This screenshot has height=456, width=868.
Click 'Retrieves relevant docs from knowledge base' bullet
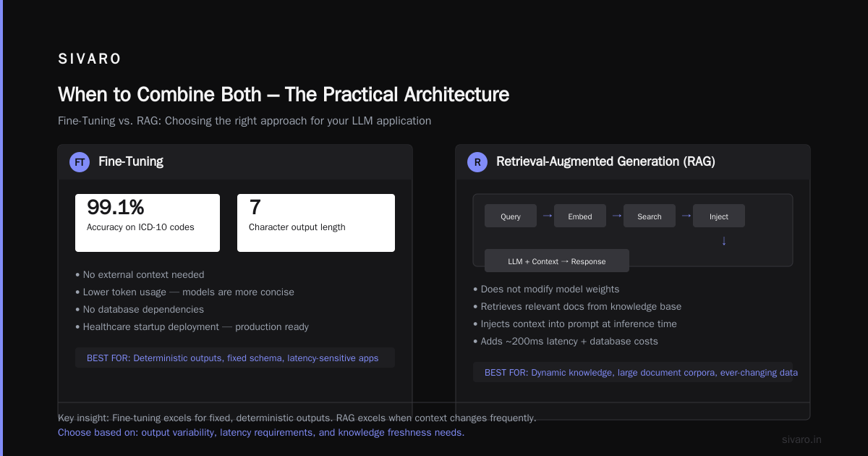[577, 307]
